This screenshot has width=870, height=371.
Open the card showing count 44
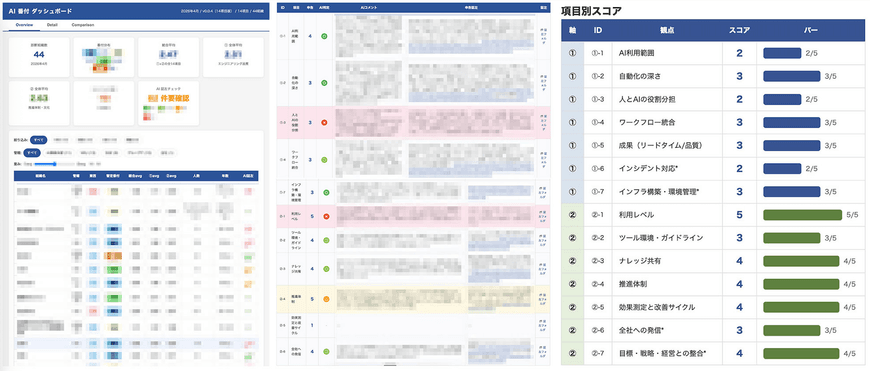pos(39,57)
